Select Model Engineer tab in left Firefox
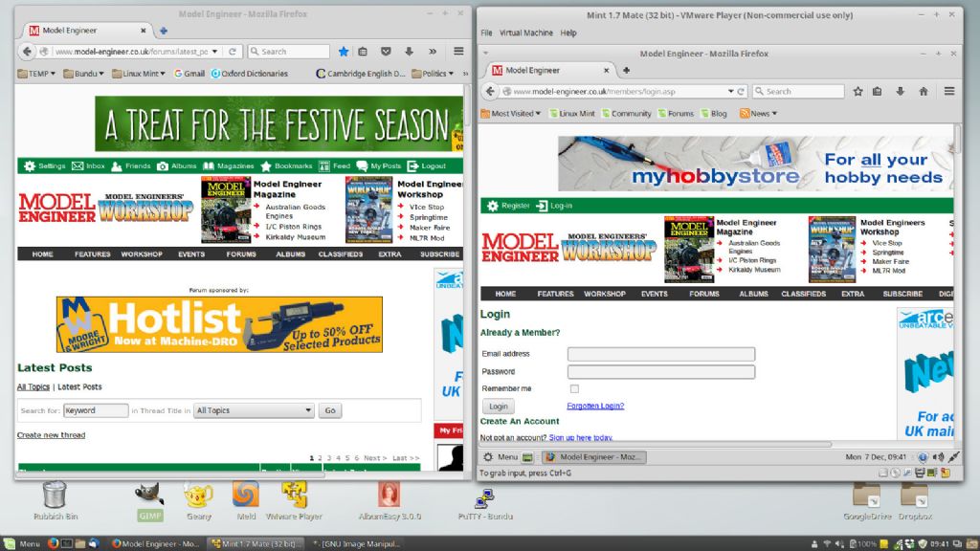The height and width of the screenshot is (551, 980). tap(87, 30)
